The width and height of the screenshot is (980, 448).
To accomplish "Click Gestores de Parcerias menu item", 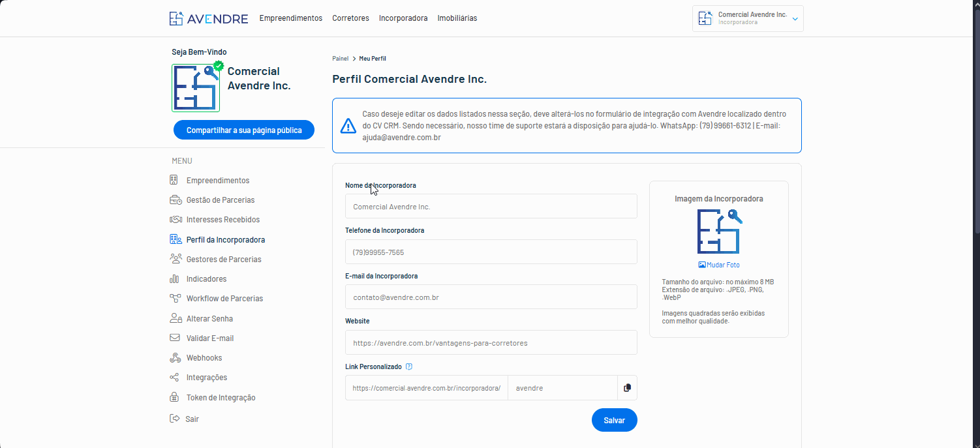I will click(224, 259).
